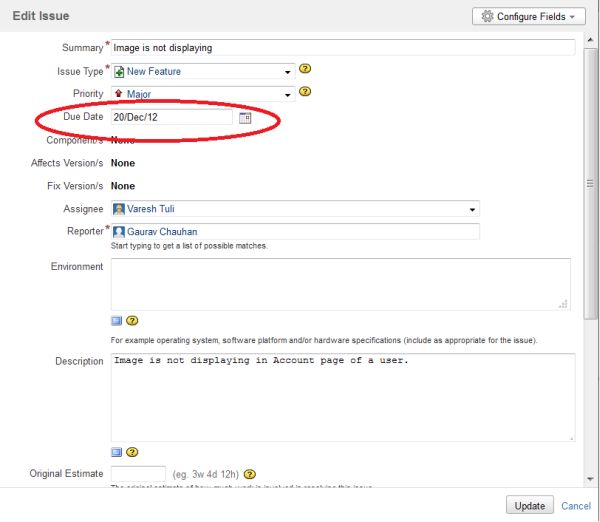This screenshot has width=600, height=522.
Task: Expand the Issue Type dropdown
Action: [288, 72]
